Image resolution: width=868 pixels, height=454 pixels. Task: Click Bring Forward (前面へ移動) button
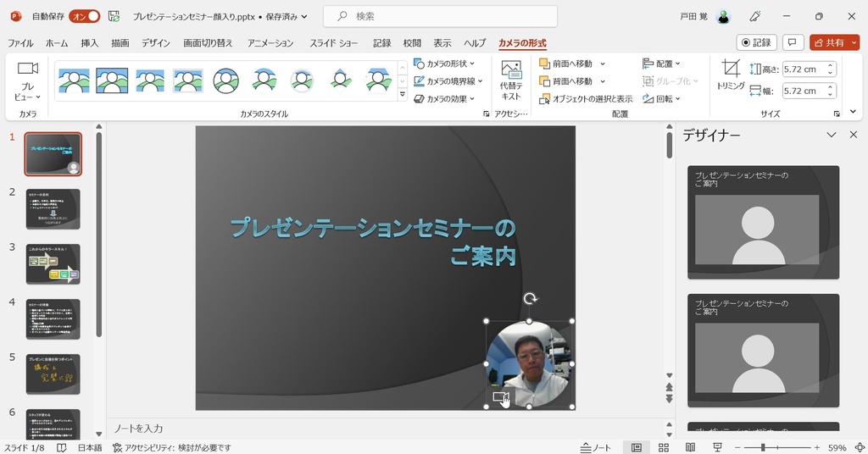pos(565,64)
